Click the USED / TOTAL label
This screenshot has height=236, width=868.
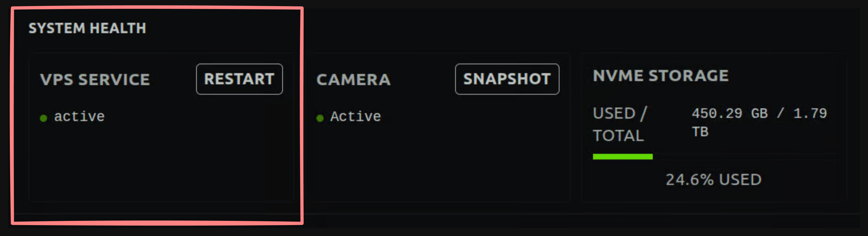[x=620, y=124]
